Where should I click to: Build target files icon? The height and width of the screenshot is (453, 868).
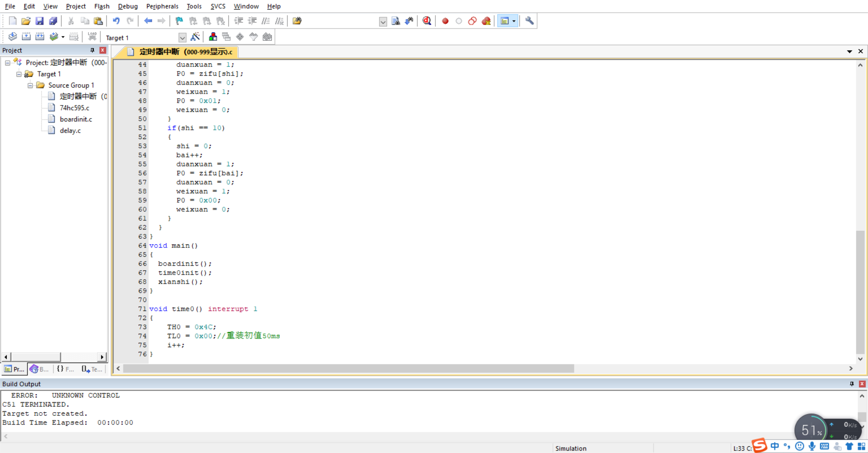pyautogui.click(x=26, y=37)
